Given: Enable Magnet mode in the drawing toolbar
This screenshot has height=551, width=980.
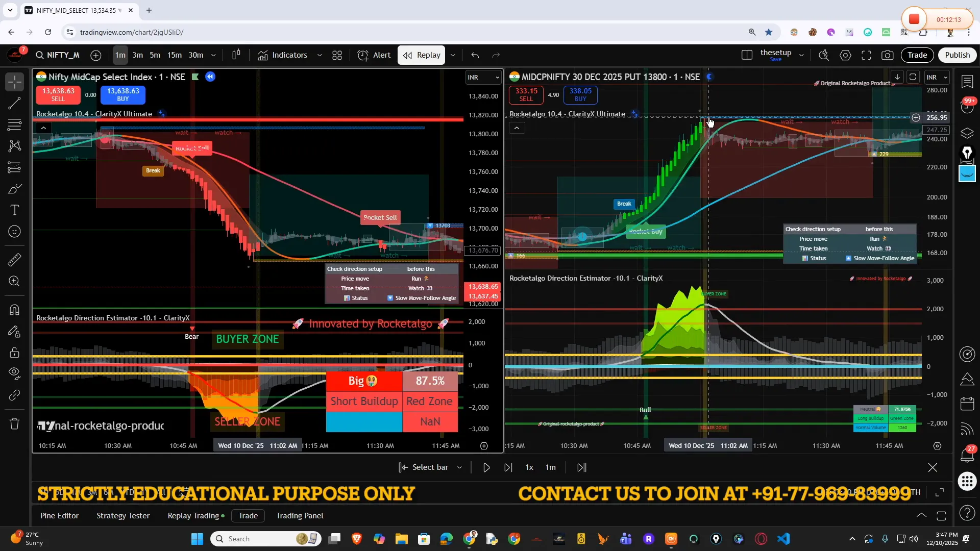Looking at the screenshot, I should 14,310.
